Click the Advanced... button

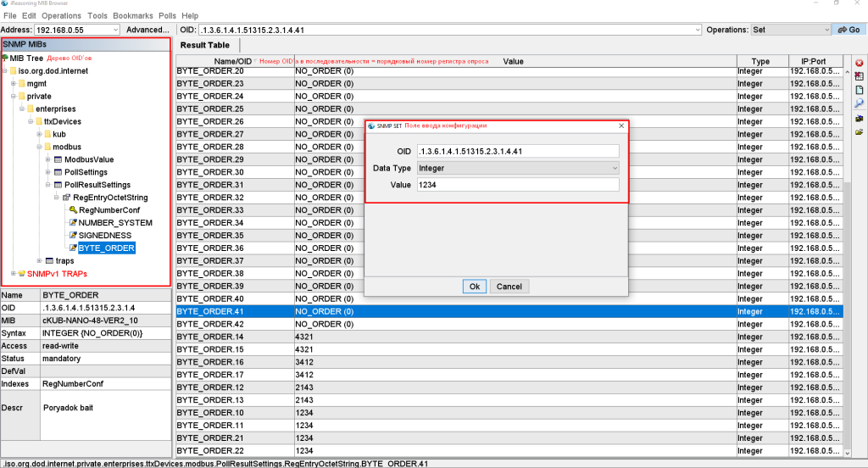click(x=147, y=30)
